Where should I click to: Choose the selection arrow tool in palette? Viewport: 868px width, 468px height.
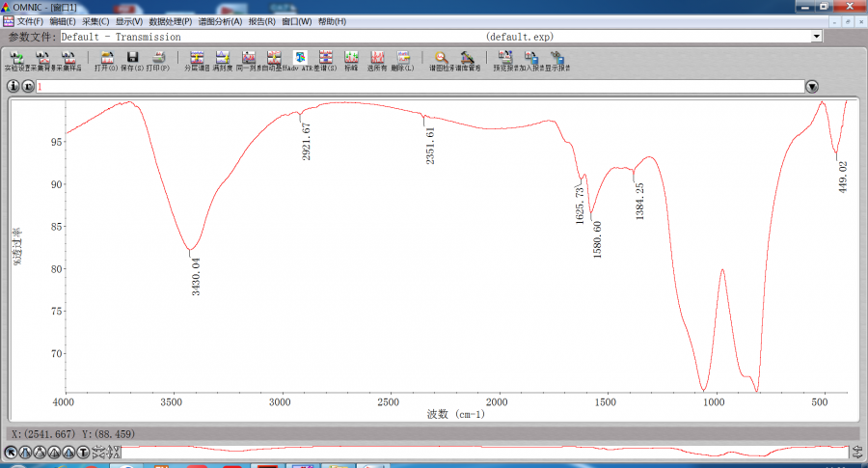[11, 453]
